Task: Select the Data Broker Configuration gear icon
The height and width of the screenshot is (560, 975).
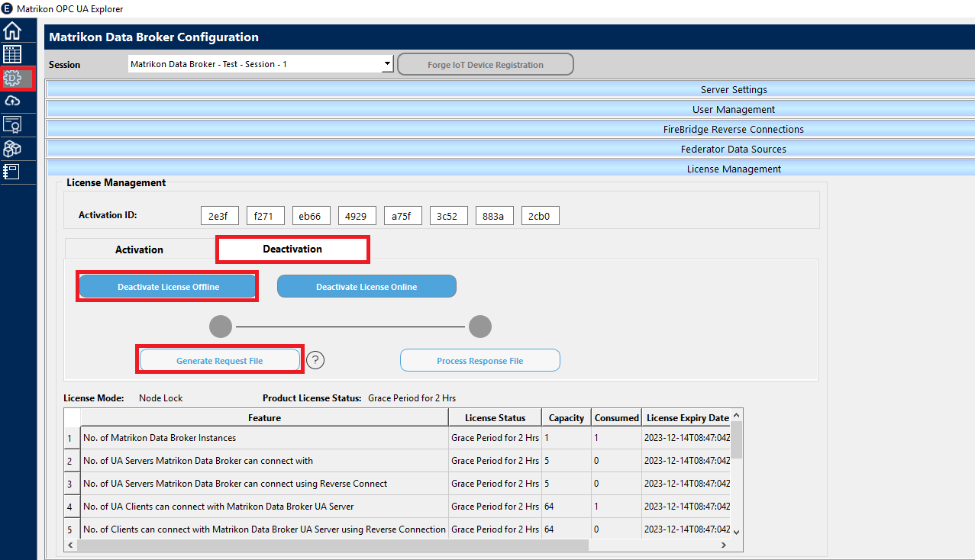Action: coord(11,77)
